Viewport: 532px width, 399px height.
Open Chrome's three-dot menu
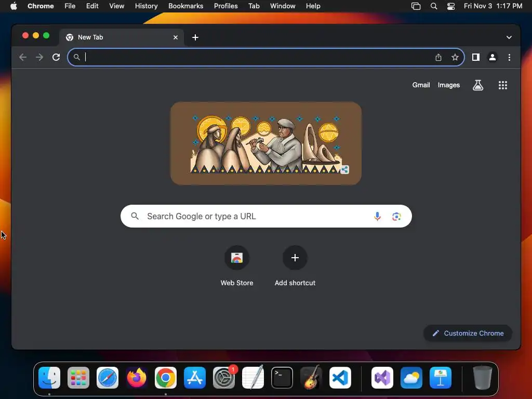point(509,57)
